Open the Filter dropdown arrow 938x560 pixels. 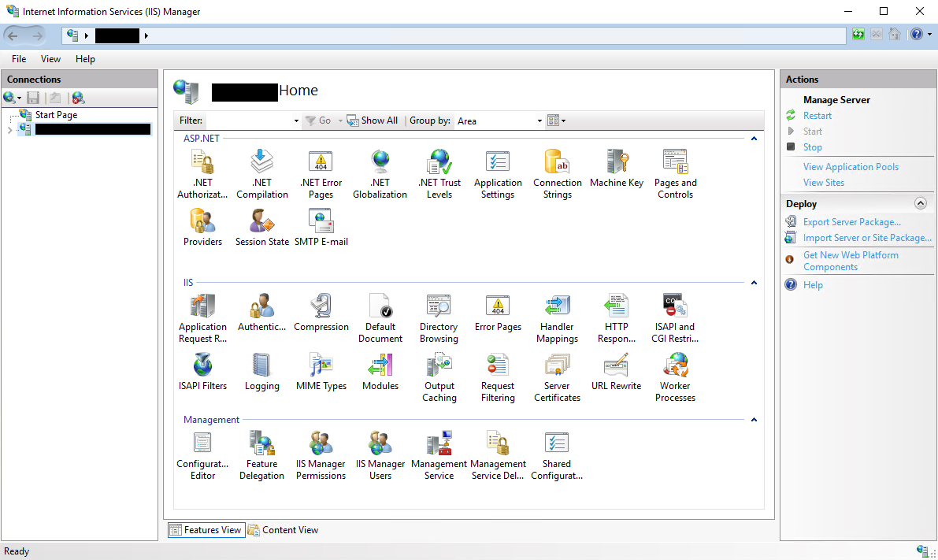[x=296, y=121]
